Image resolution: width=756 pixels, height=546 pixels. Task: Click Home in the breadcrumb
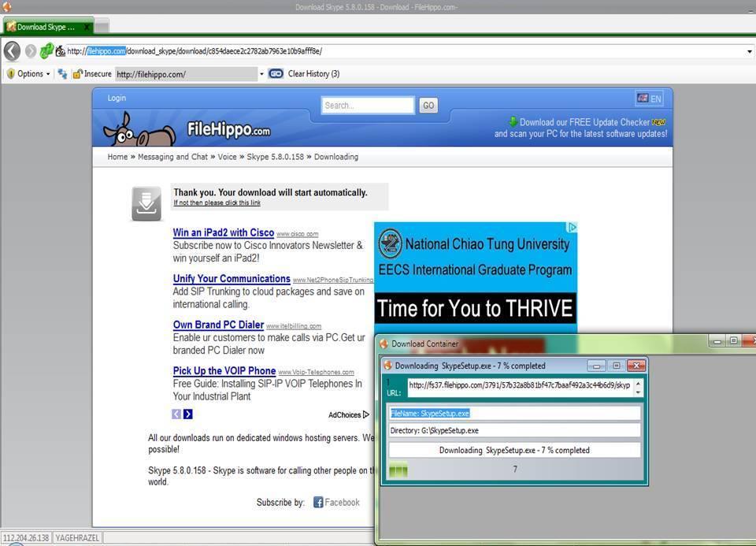pyautogui.click(x=117, y=157)
